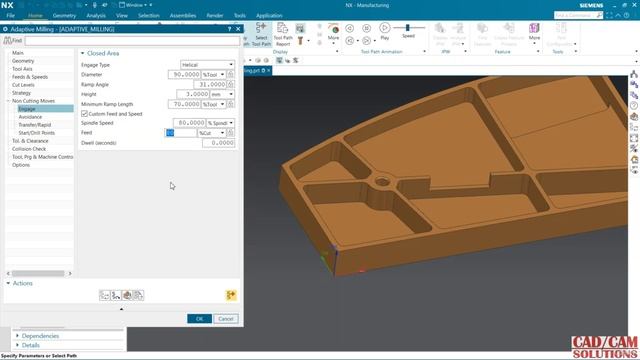
Task: Click the Cancel button
Action: [226, 318]
